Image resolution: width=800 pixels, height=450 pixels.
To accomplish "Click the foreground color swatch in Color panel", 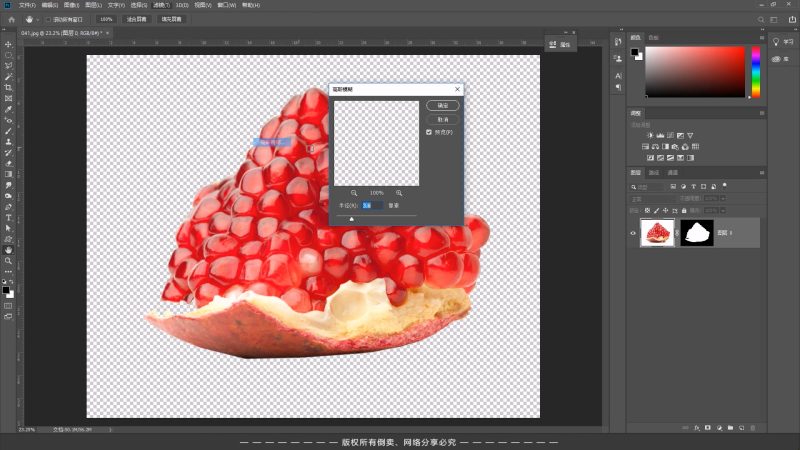I will 635,52.
